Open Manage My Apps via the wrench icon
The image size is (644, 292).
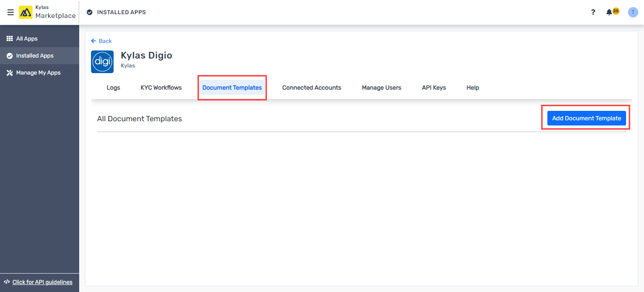tap(9, 72)
